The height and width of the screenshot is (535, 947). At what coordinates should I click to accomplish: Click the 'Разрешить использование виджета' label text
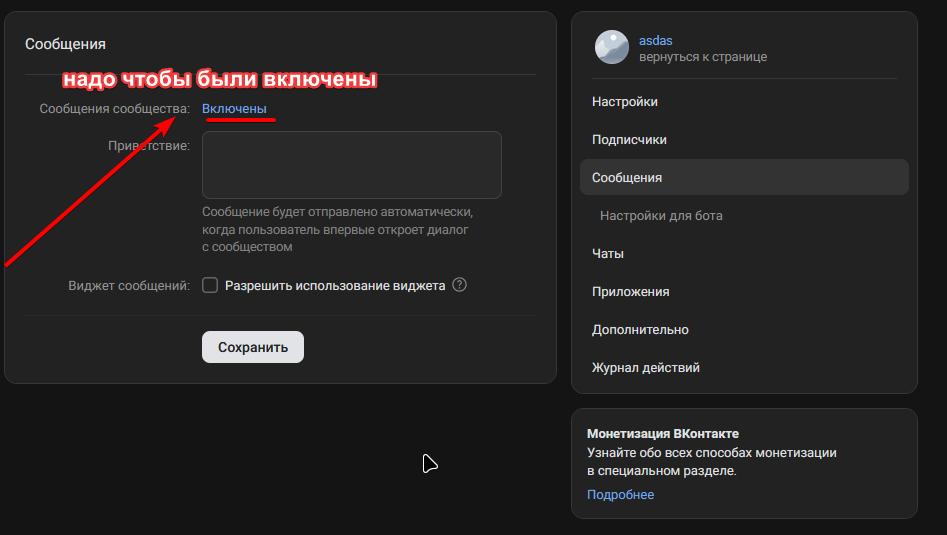click(x=334, y=285)
